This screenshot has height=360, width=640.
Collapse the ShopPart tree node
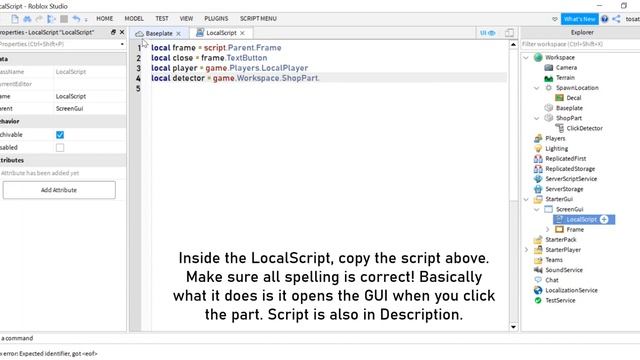pyautogui.click(x=537, y=118)
